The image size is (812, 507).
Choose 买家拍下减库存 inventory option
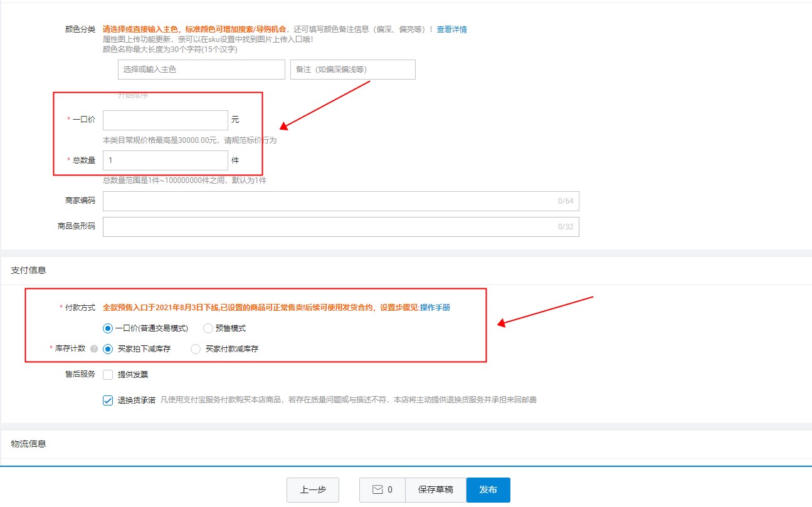[x=108, y=349]
